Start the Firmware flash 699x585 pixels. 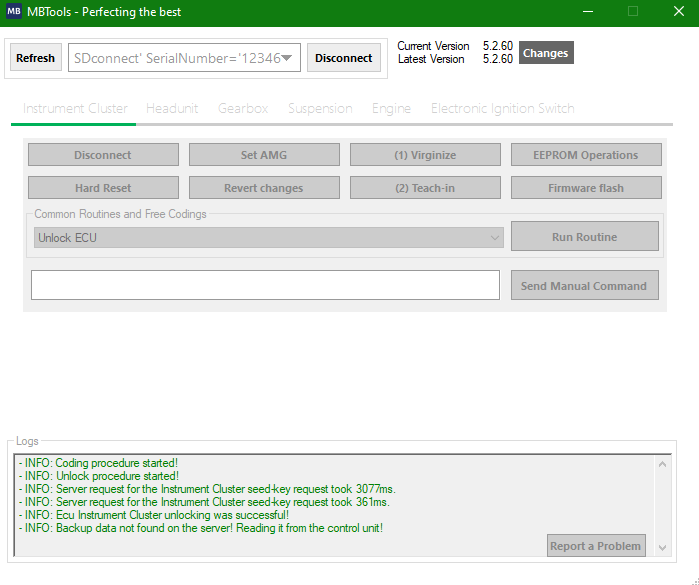pyautogui.click(x=586, y=188)
